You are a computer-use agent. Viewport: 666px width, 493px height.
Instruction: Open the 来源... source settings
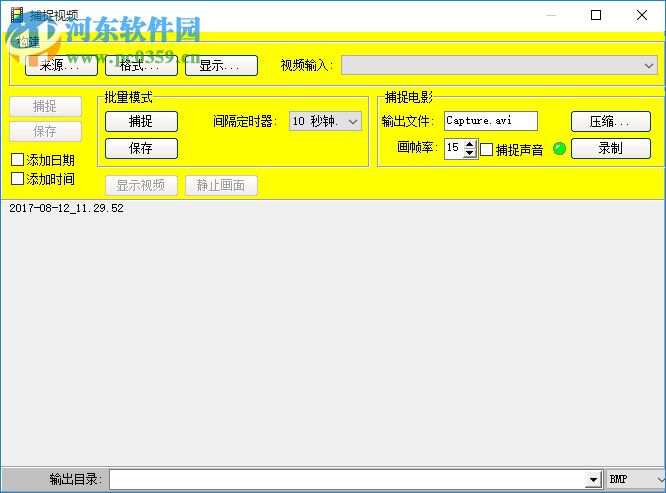[x=61, y=65]
